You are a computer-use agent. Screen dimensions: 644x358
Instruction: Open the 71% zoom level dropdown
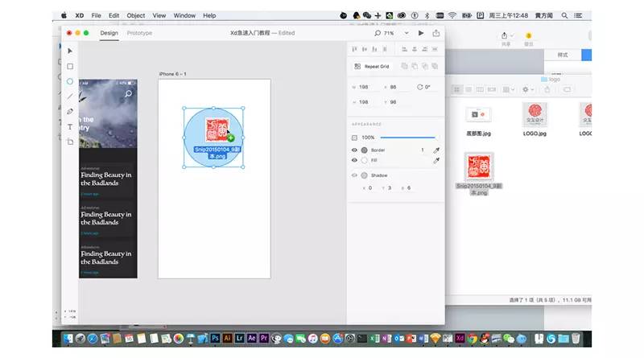coord(407,33)
